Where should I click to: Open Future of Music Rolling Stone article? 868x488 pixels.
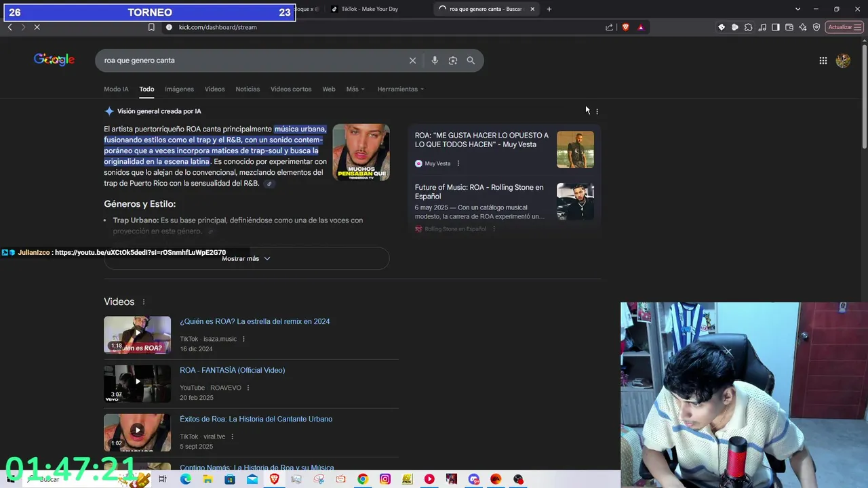coord(479,192)
